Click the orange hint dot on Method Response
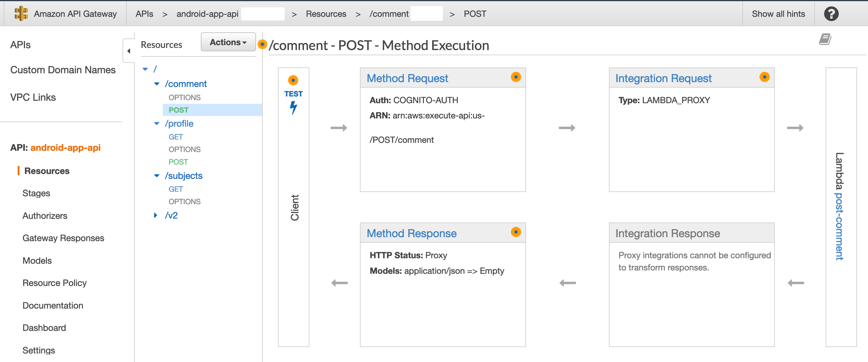868x362 pixels. [x=516, y=232]
